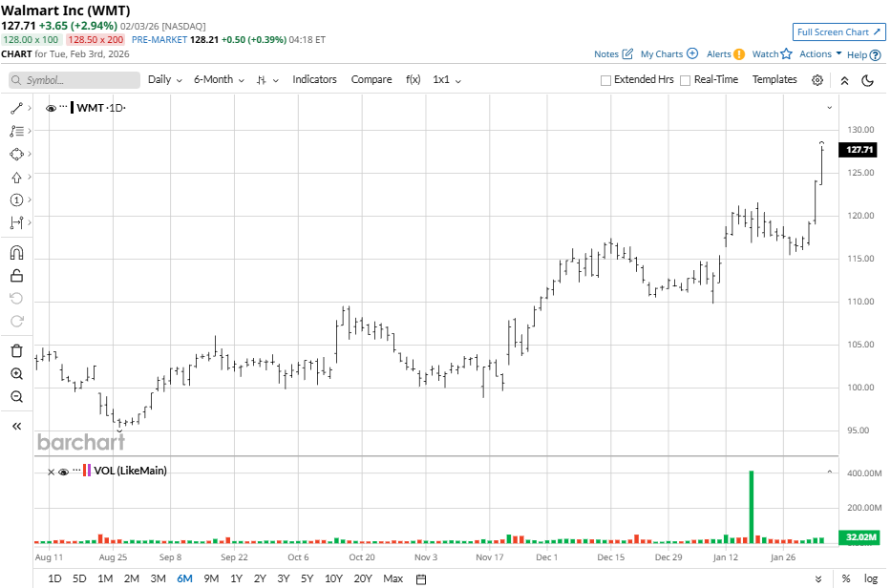Viewport: 891px width, 588px height.
Task: Select the numbered label annotation tool
Action: tap(16, 199)
